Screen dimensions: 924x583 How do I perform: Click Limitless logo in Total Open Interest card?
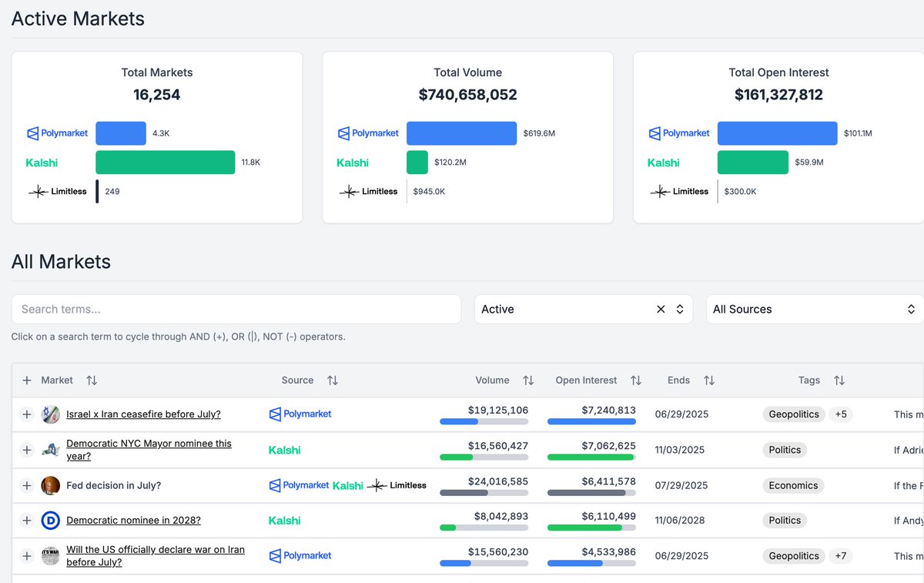pyautogui.click(x=680, y=192)
